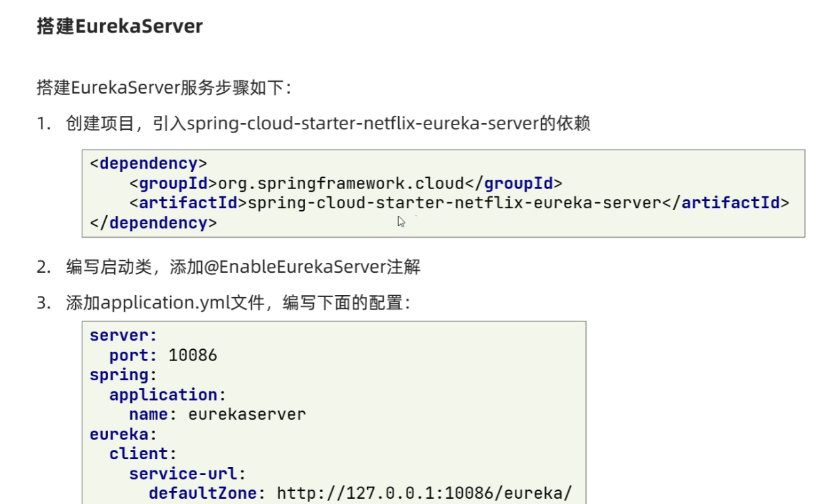Click the "client:" line in yml
This screenshot has height=504, width=824.
pyautogui.click(x=144, y=454)
